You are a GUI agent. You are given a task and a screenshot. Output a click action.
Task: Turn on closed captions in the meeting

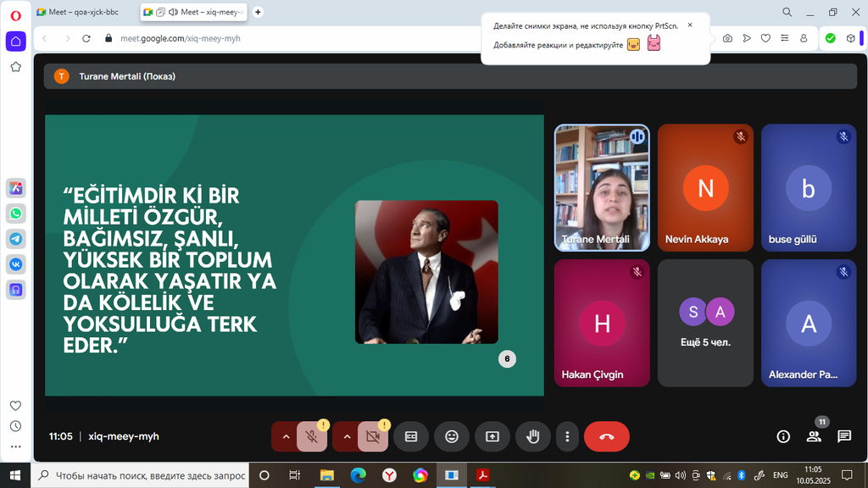(411, 436)
